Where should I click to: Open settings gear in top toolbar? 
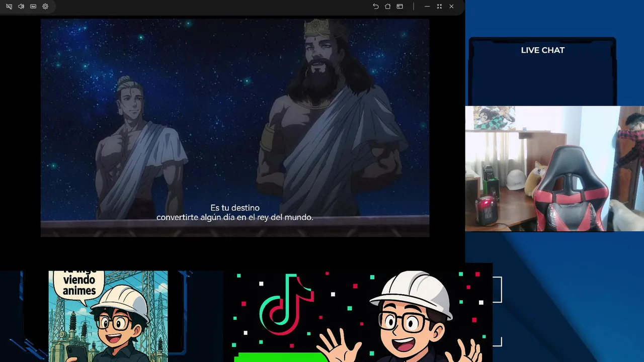point(45,7)
